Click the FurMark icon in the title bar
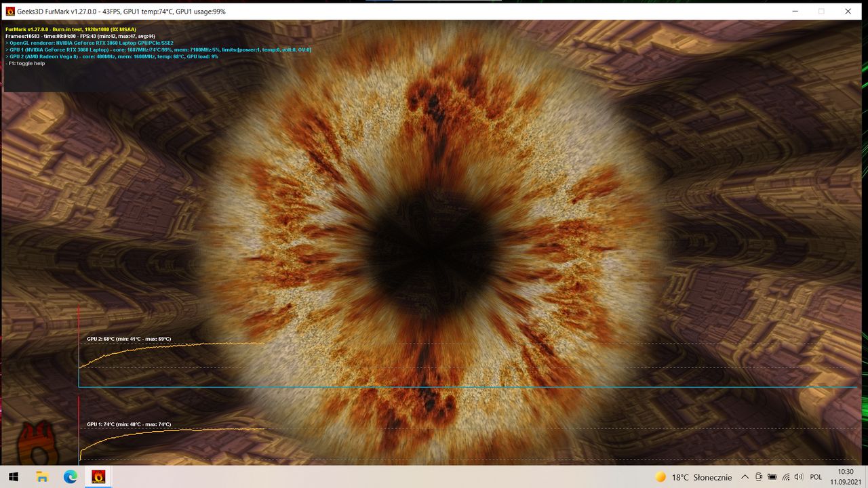This screenshot has width=868, height=488. point(9,12)
